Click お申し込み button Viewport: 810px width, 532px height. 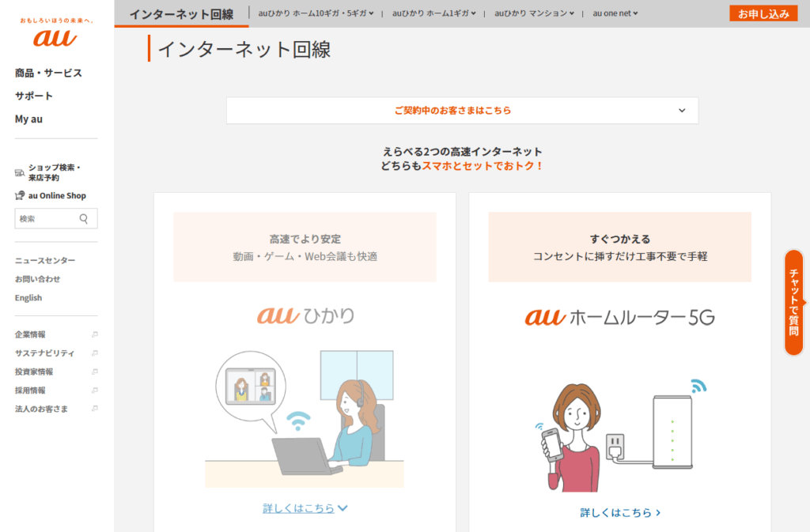(763, 14)
